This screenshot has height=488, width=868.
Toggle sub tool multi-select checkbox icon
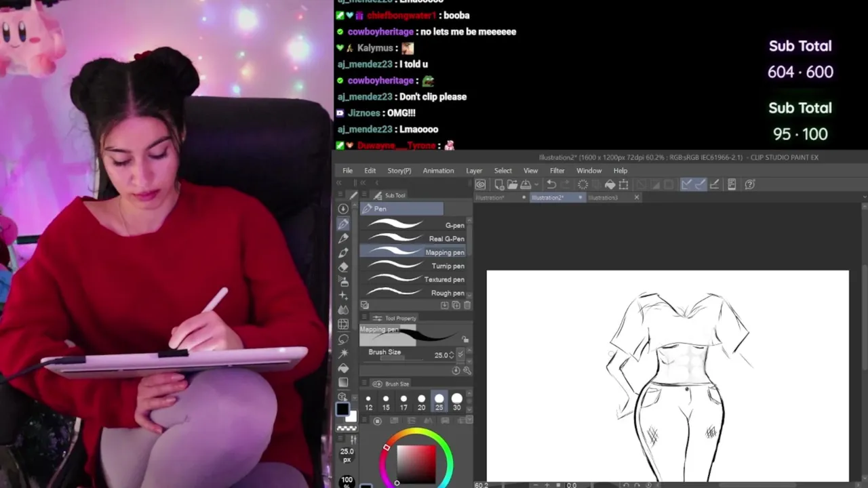pos(365,305)
